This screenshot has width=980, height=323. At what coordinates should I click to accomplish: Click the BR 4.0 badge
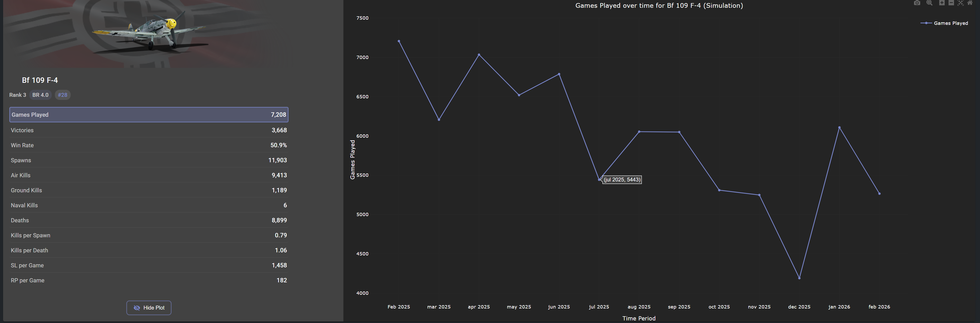coord(40,95)
